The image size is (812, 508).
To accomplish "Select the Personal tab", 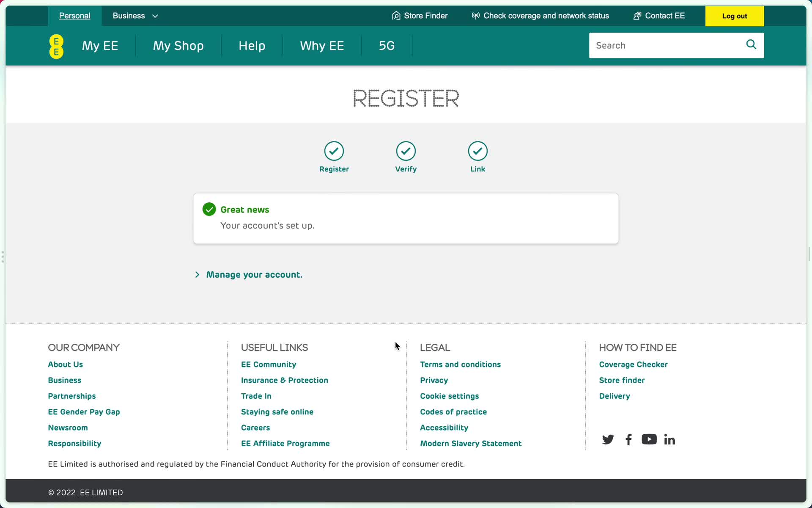I will click(74, 16).
